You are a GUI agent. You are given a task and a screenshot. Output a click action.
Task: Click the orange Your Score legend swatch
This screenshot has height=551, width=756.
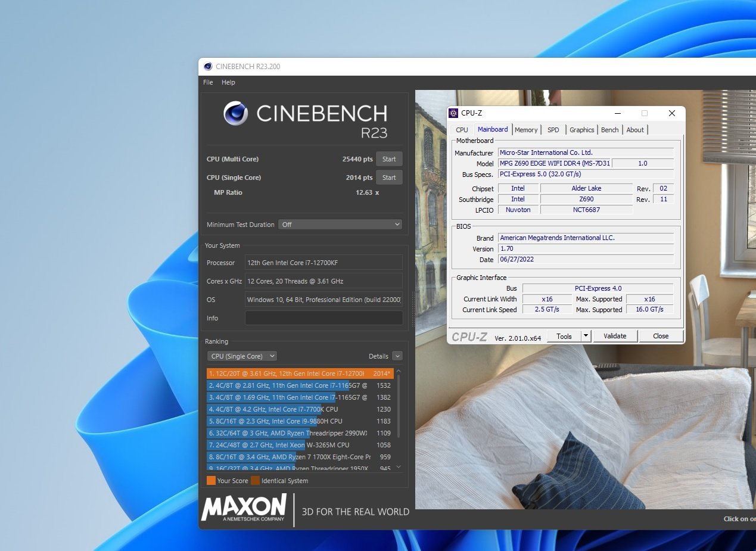pyautogui.click(x=211, y=481)
